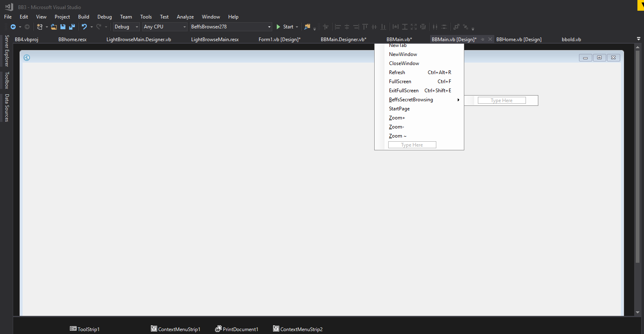Click the scroll-down arrow of the designer scrollbar

tap(638, 313)
